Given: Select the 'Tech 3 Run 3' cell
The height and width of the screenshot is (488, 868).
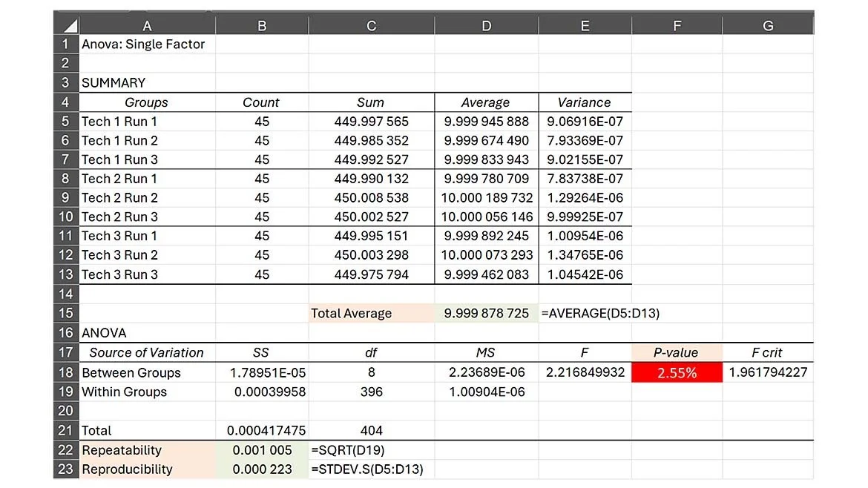Looking at the screenshot, I should tap(147, 274).
